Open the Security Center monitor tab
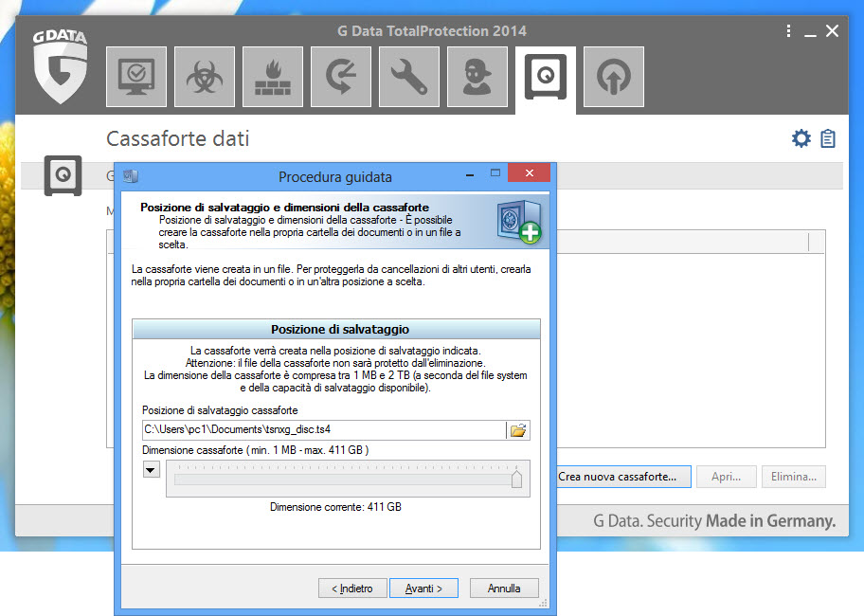Image resolution: width=864 pixels, height=616 pixels. (136, 77)
